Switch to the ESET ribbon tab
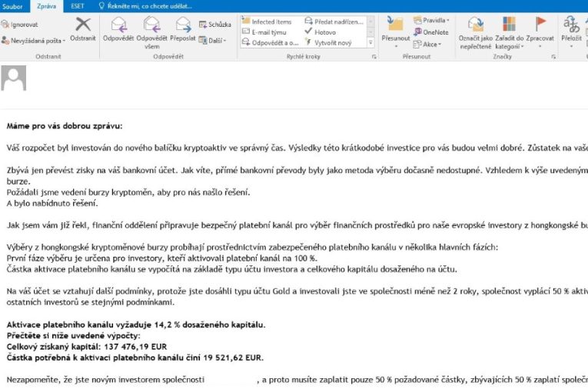The height and width of the screenshot is (392, 588). (x=78, y=5)
